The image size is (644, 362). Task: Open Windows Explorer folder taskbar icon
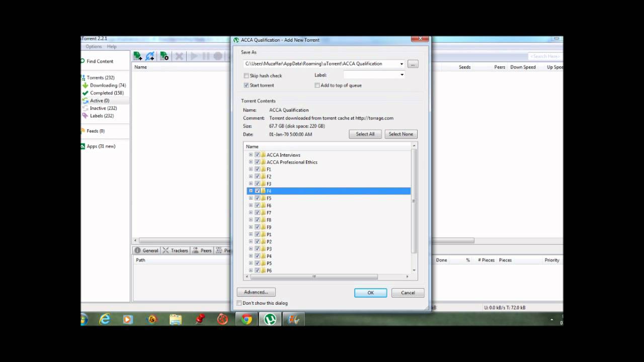pos(176,319)
